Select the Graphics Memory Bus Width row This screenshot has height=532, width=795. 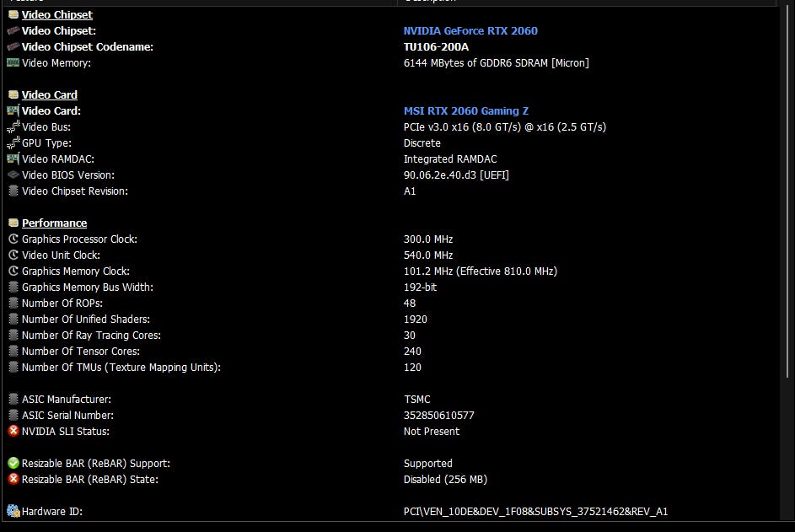tap(87, 287)
